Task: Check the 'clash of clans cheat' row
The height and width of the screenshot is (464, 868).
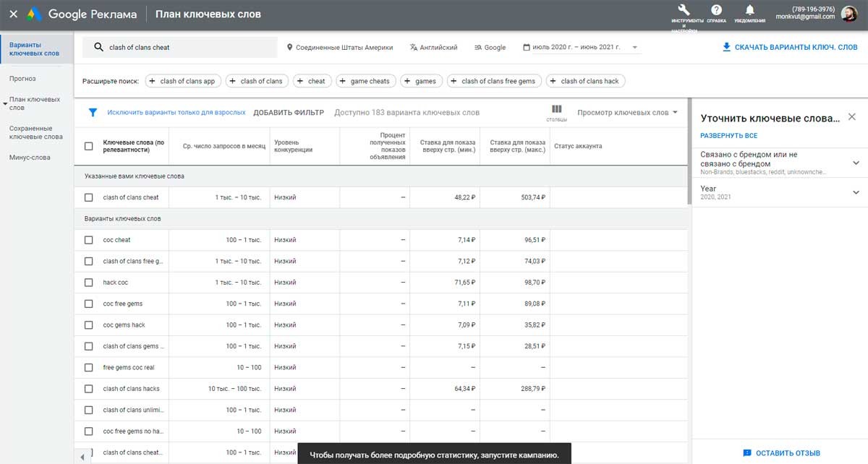Action: 89,197
